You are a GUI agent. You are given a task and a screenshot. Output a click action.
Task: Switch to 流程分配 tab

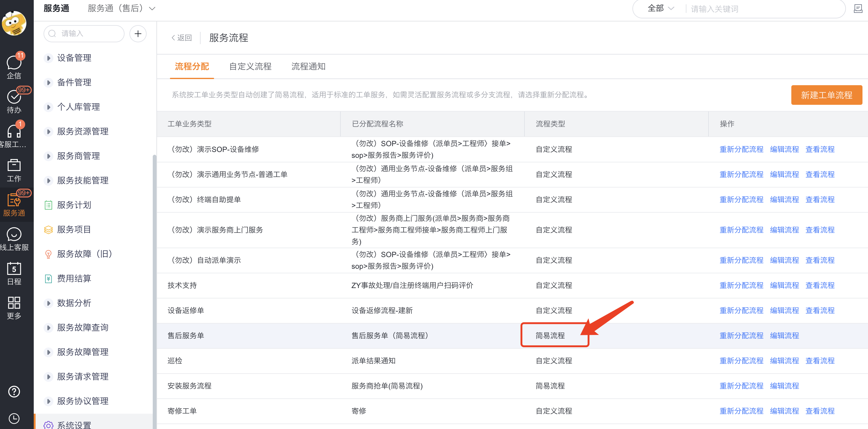(192, 67)
